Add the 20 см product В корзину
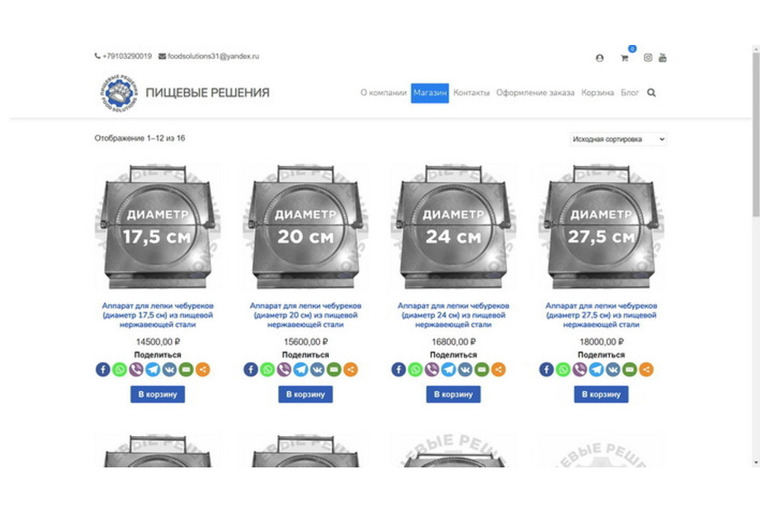770x514 pixels. (x=305, y=394)
